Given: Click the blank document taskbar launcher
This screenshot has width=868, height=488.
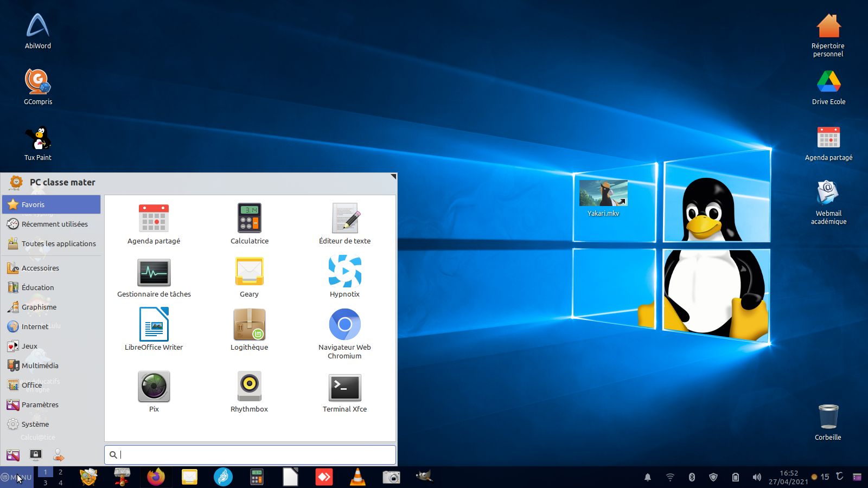Looking at the screenshot, I should coord(290,477).
